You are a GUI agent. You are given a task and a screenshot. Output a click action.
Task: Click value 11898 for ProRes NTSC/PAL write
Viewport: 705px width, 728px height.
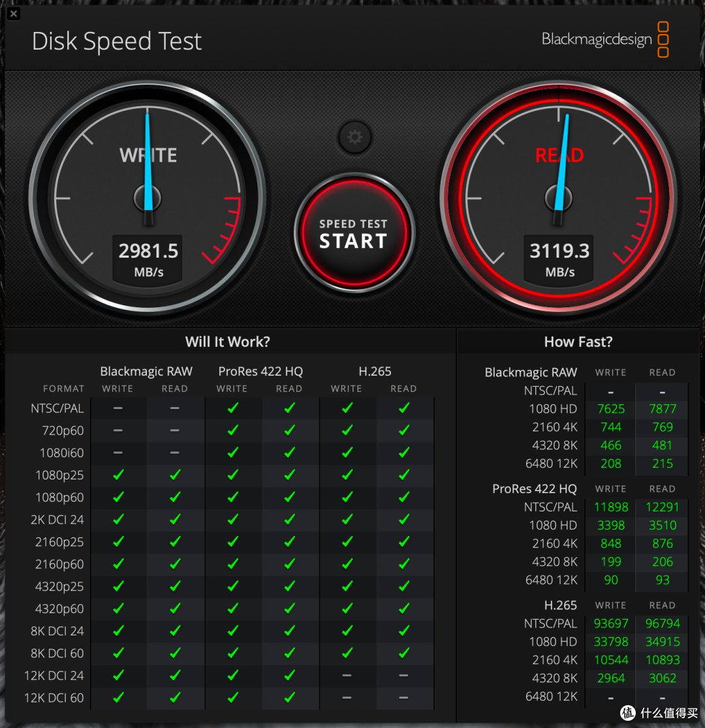click(x=610, y=507)
